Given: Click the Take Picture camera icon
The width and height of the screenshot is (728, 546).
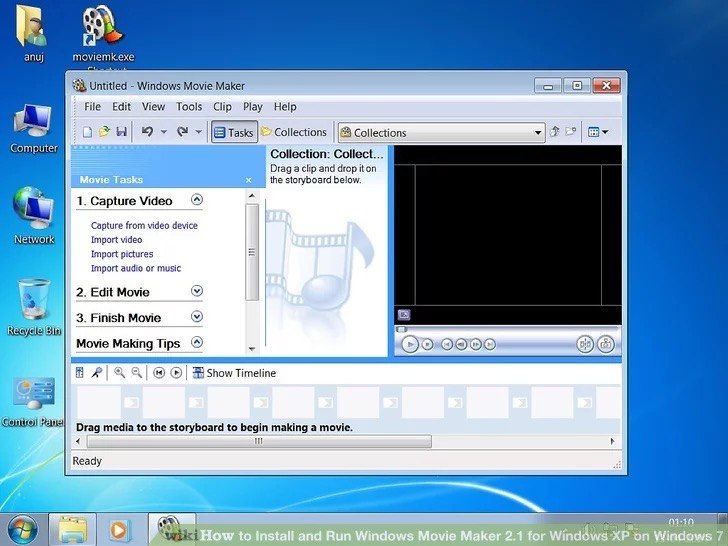Looking at the screenshot, I should [605, 344].
